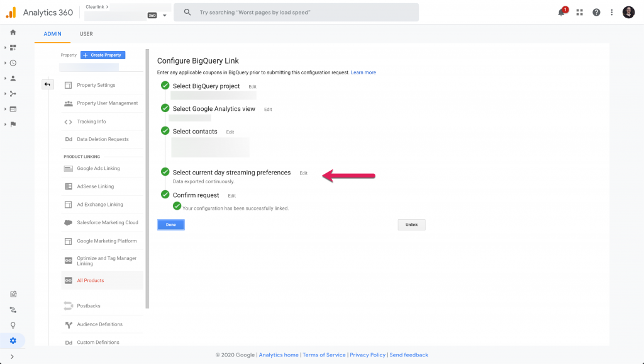Open the Attribution icon in lower sidebar
The width and height of the screenshot is (644, 364).
click(13, 310)
